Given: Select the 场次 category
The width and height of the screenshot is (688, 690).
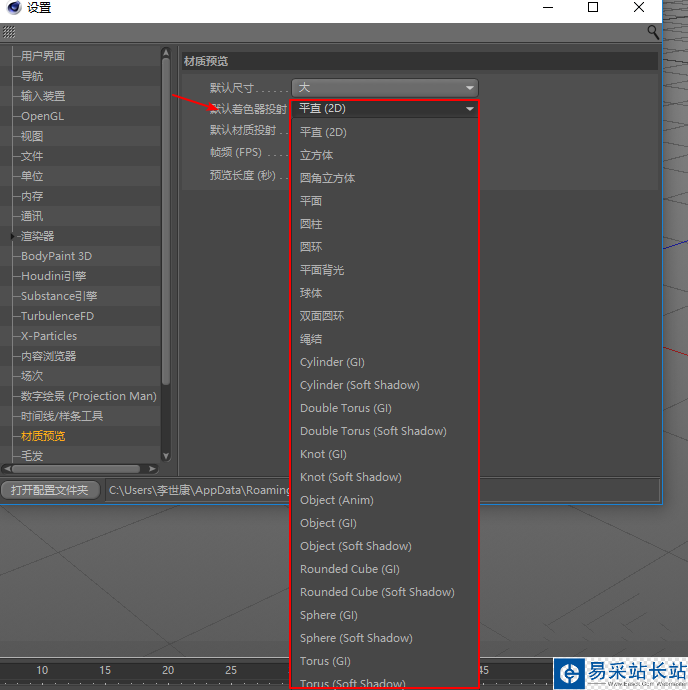Looking at the screenshot, I should (32, 376).
